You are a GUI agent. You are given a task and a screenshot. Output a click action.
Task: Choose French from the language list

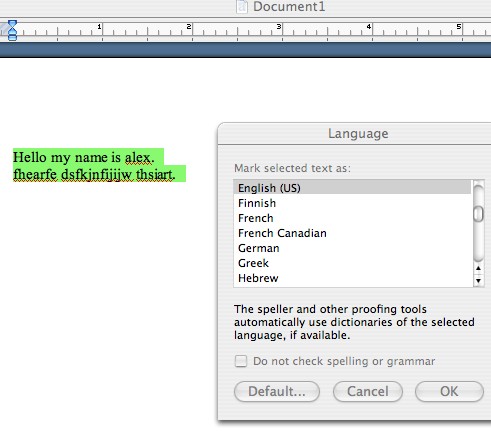click(352, 218)
